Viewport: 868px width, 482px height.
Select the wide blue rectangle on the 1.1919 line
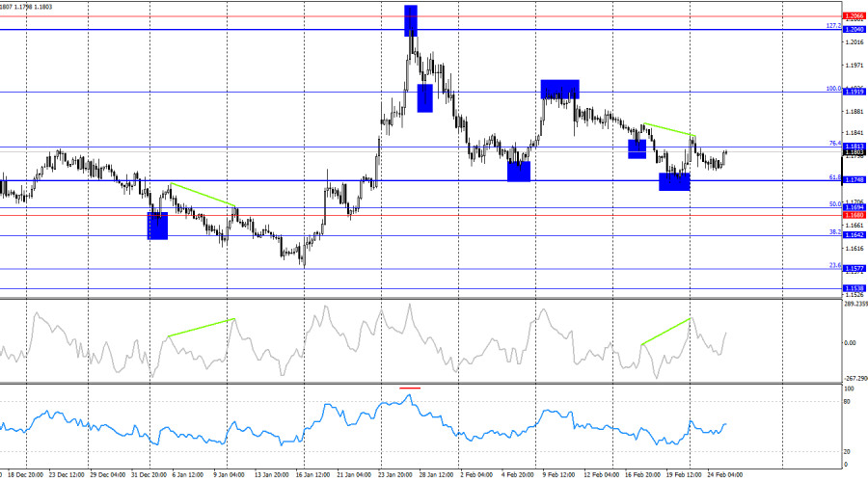click(559, 90)
